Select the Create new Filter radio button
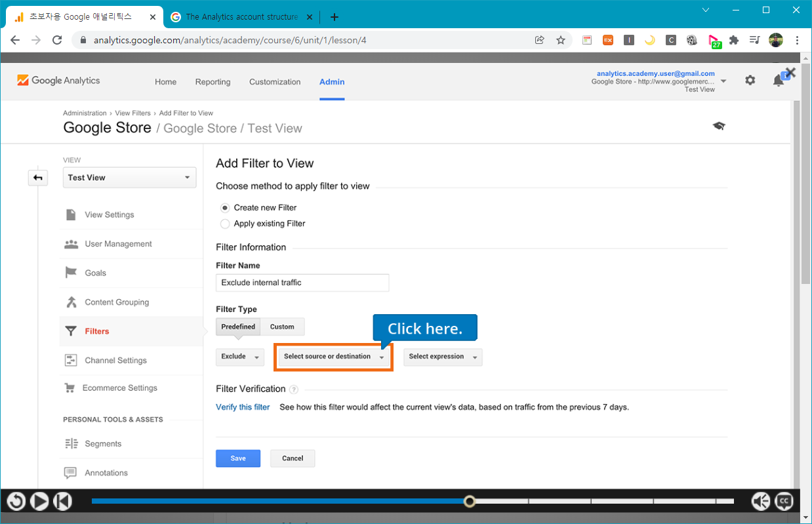This screenshot has width=812, height=524. [225, 207]
